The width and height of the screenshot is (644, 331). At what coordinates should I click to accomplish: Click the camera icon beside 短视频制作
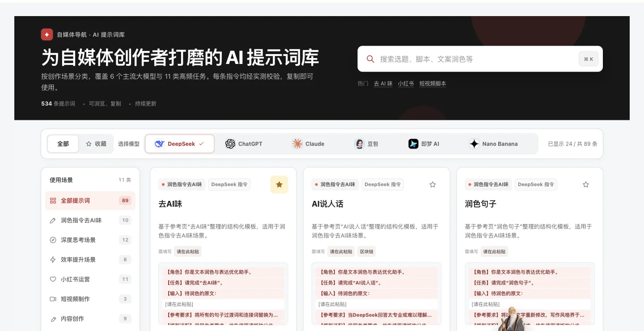point(53,299)
